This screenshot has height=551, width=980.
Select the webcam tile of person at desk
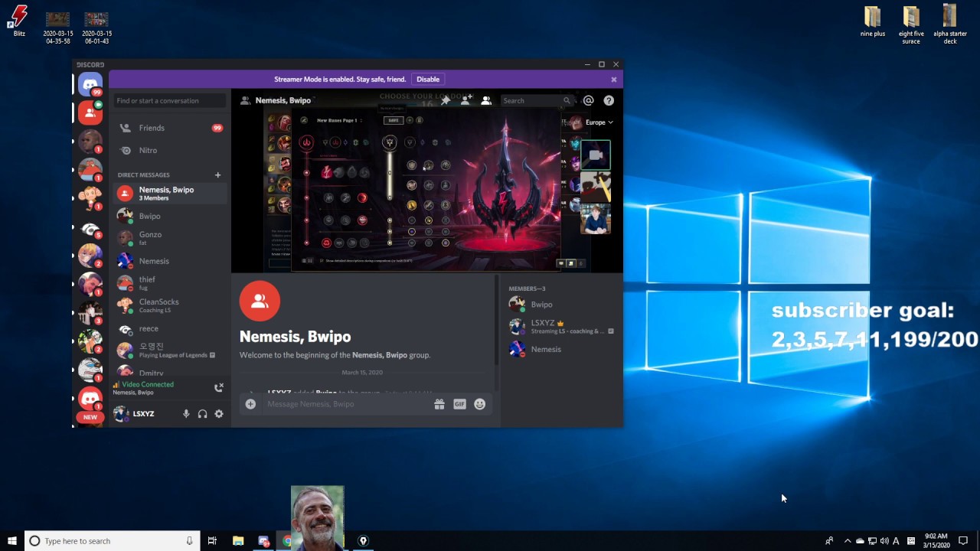coord(596,219)
